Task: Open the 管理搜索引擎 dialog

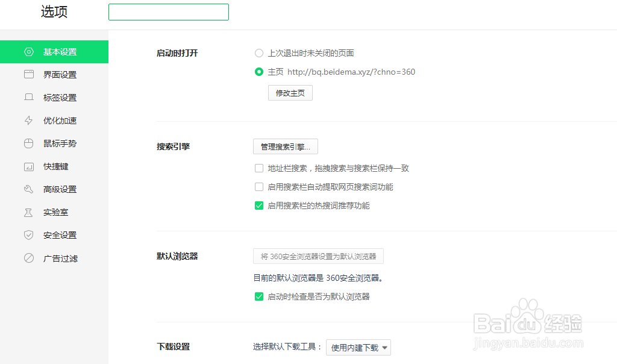Action: [285, 146]
